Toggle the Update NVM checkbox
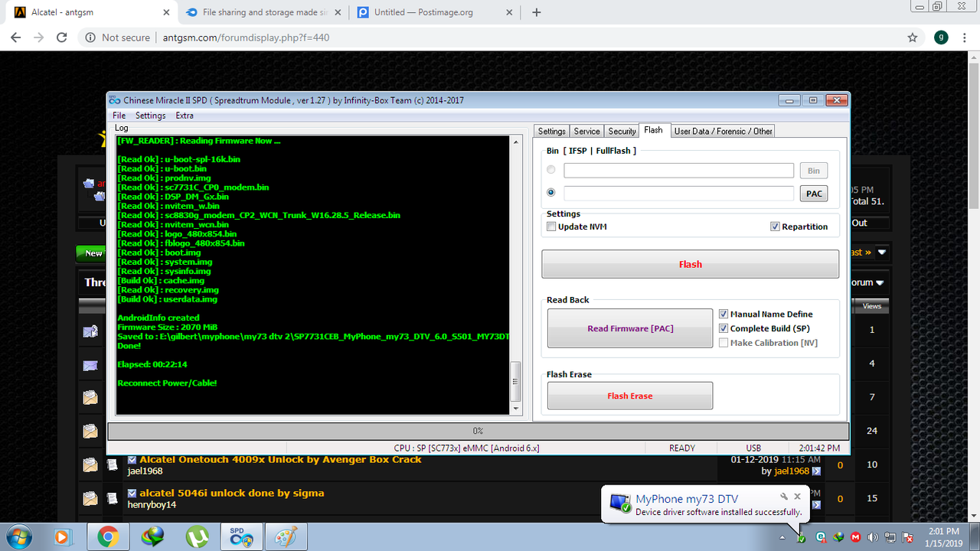 pos(551,227)
